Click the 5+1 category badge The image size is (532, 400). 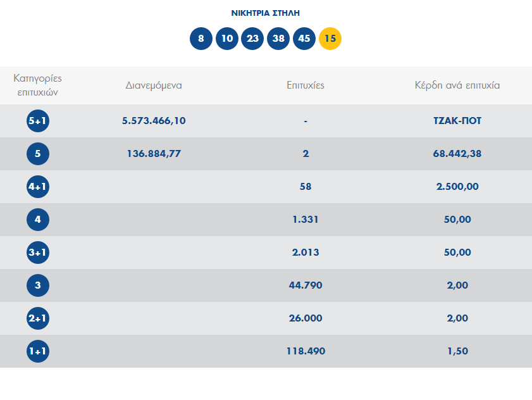38,121
